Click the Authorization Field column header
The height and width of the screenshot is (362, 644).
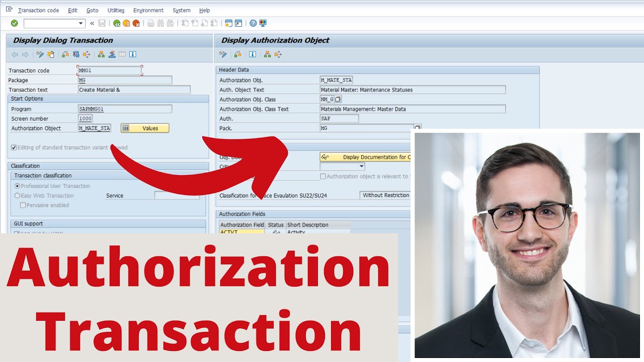pos(242,225)
